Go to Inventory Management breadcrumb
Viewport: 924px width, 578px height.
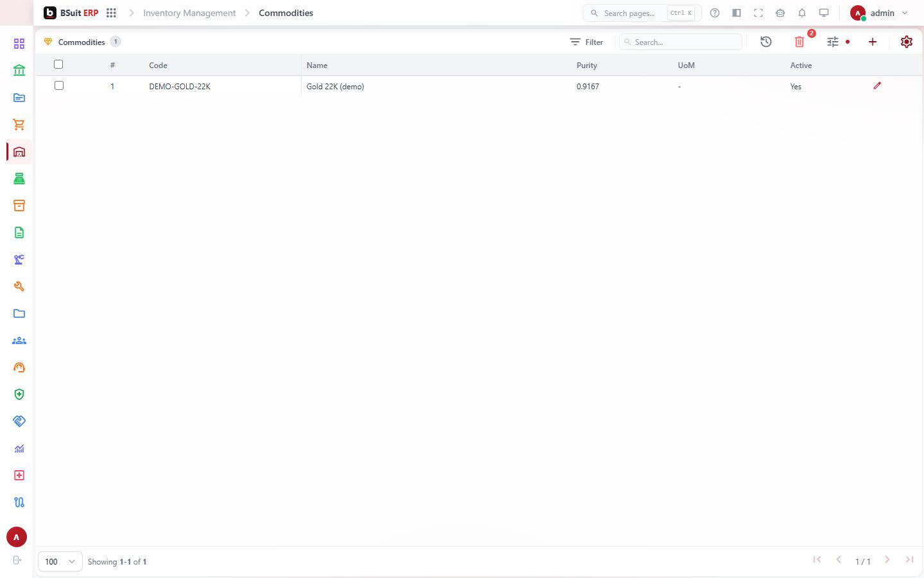pos(189,13)
